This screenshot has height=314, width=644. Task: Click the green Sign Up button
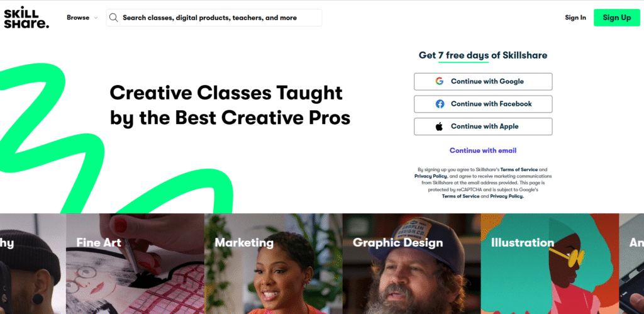pyautogui.click(x=616, y=18)
